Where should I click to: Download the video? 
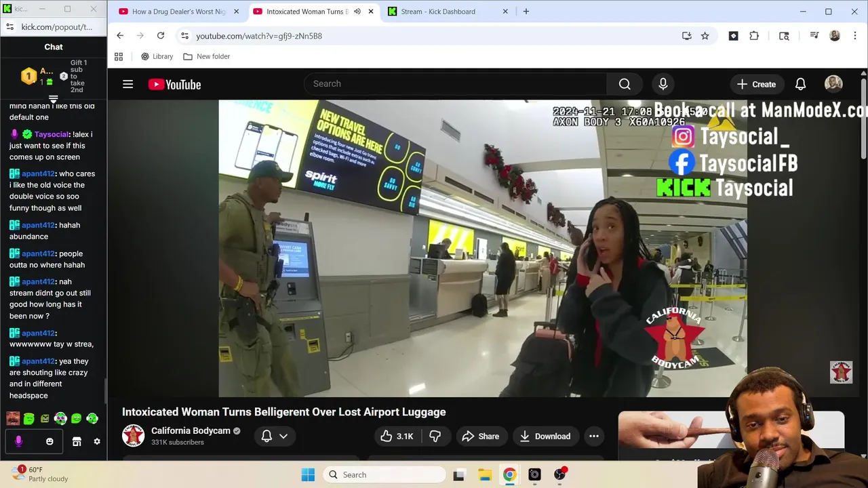click(x=545, y=436)
